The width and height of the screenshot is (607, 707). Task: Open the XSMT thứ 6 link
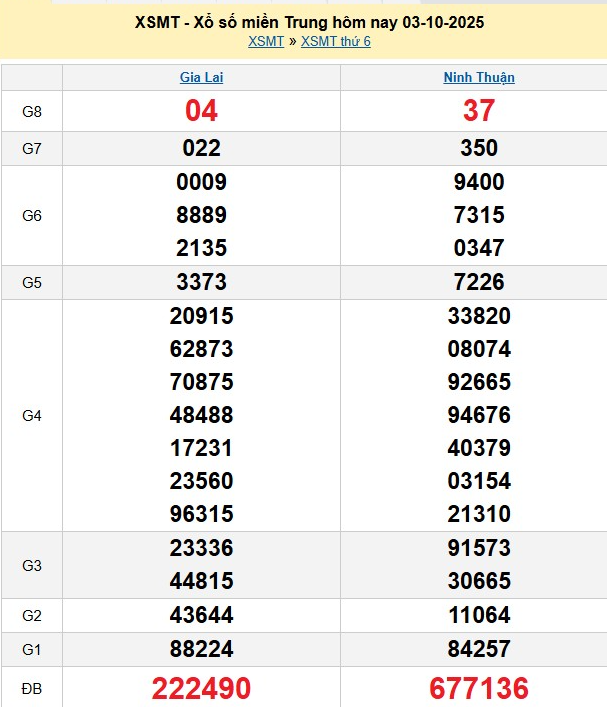(335, 41)
